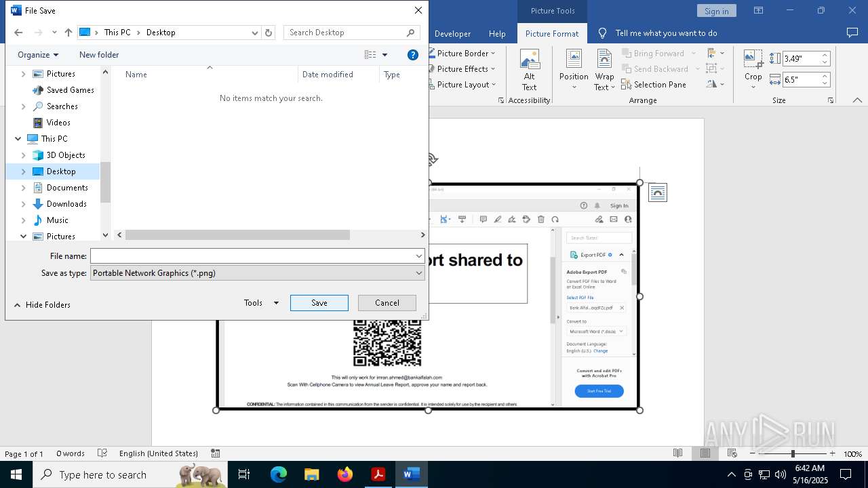The width and height of the screenshot is (868, 488).
Task: Expand the address bar path history
Action: tap(255, 33)
